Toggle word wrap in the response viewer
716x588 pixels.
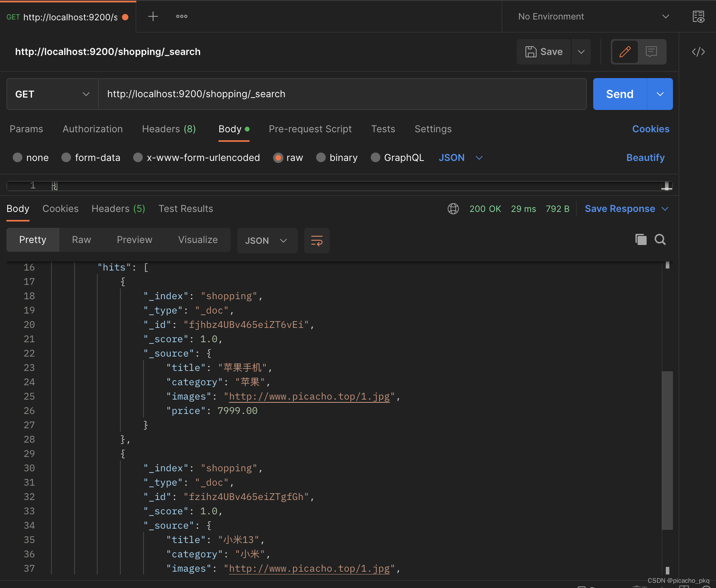point(317,241)
